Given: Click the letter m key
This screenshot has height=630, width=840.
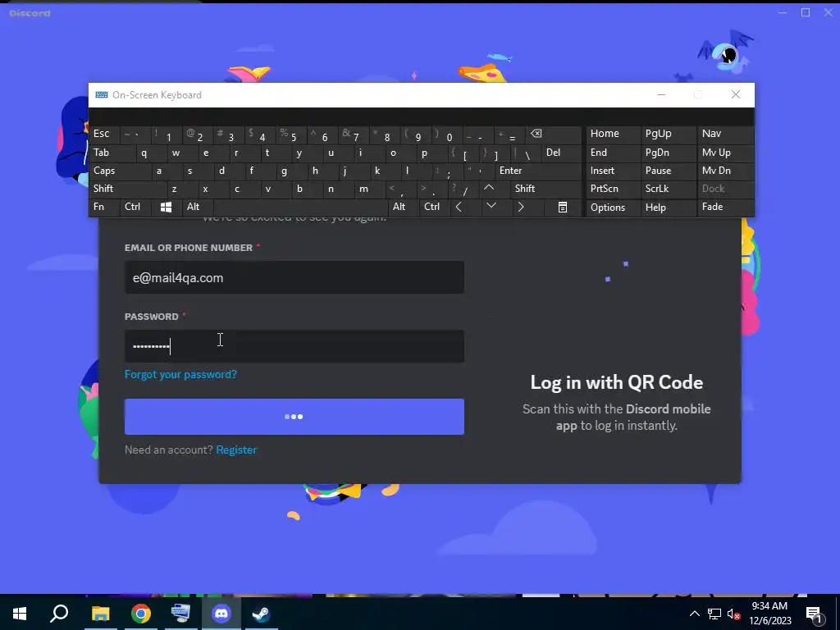Looking at the screenshot, I should coord(369,189).
